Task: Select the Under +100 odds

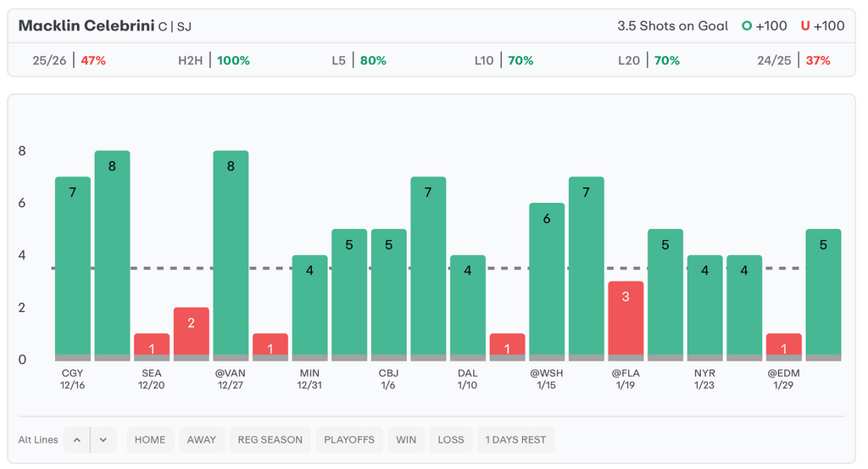Action: pos(822,26)
